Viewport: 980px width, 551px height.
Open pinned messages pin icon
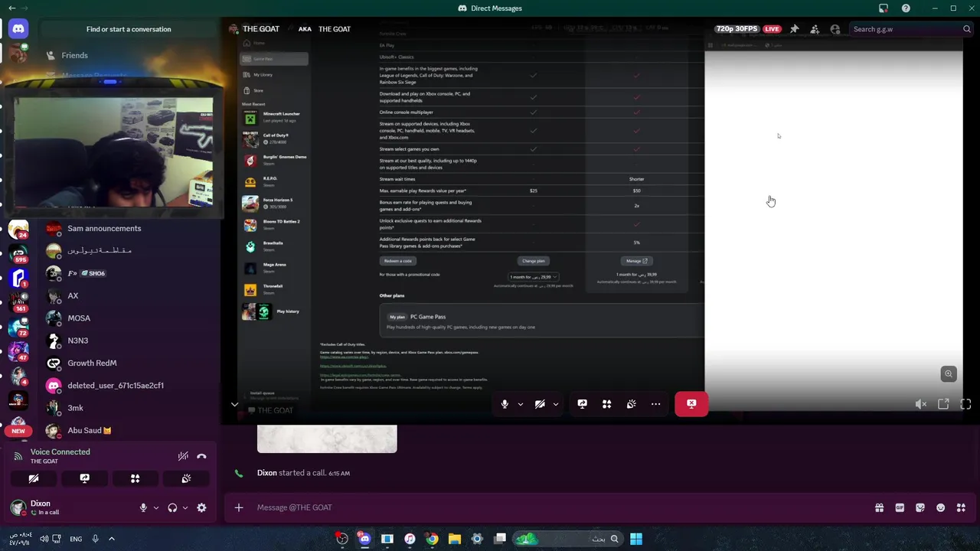(794, 29)
